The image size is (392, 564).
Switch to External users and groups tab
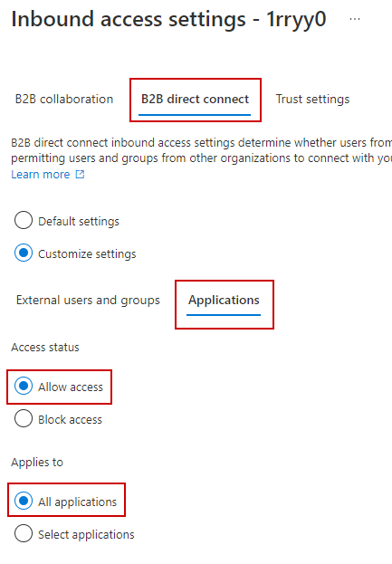point(88,301)
